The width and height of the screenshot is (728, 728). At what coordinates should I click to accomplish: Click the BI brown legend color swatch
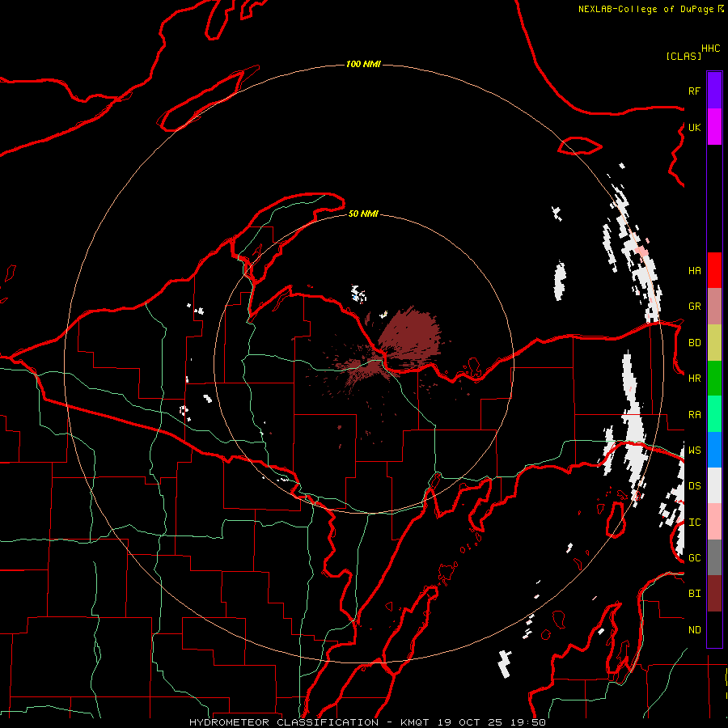714,594
